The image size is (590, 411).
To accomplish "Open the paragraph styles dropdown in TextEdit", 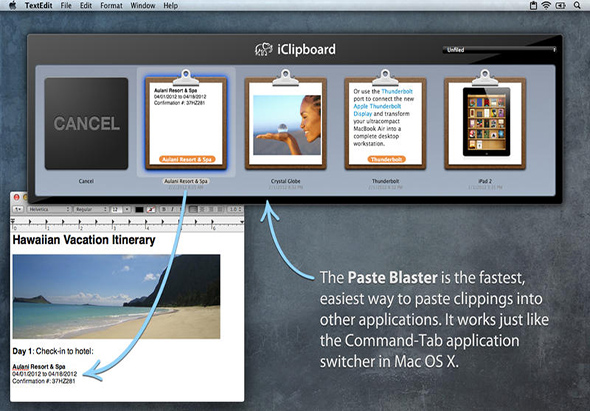I will pyautogui.click(x=18, y=209).
